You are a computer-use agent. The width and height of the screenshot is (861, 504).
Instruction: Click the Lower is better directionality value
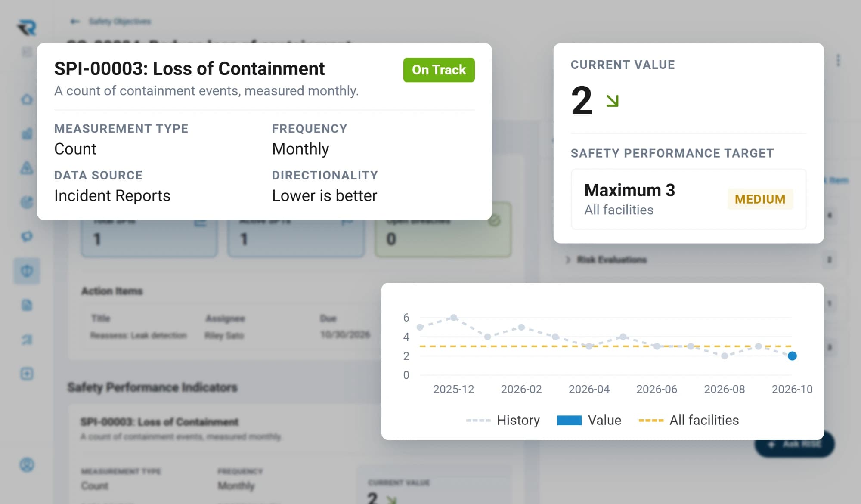(x=325, y=196)
